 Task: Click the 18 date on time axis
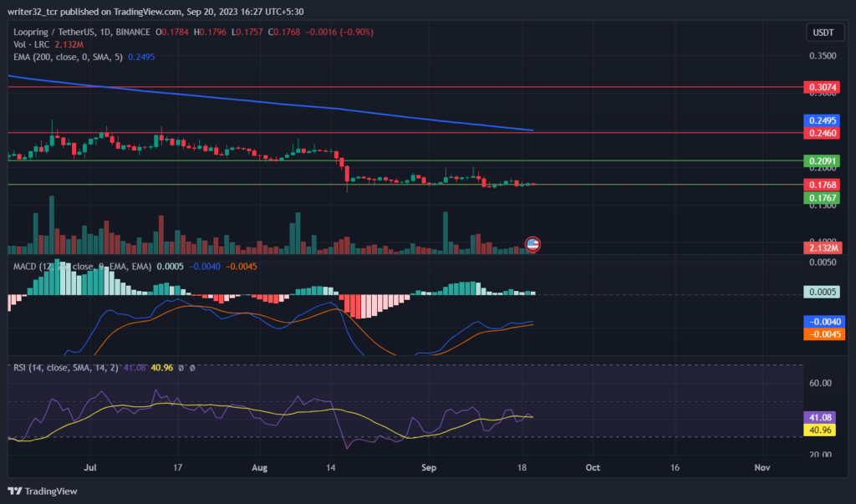(522, 467)
